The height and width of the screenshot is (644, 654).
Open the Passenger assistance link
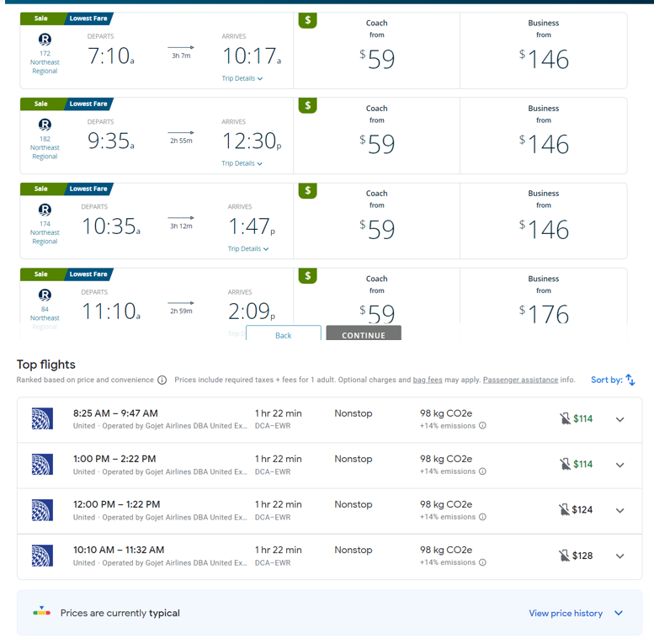(x=520, y=381)
